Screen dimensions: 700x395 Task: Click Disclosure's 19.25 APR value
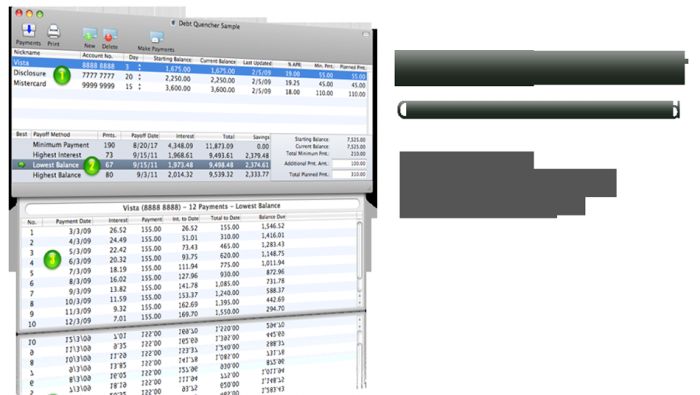click(x=292, y=83)
